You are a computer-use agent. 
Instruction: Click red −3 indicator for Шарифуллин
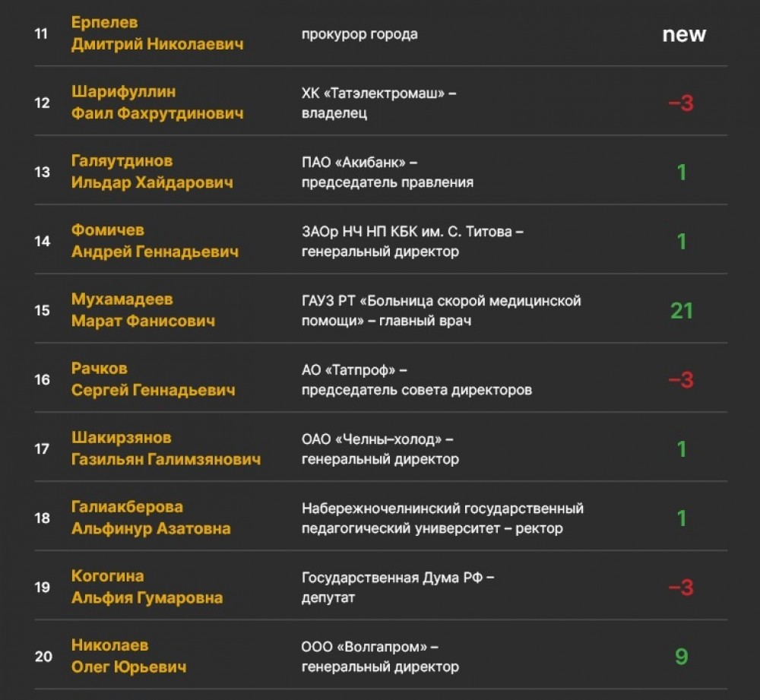680,103
